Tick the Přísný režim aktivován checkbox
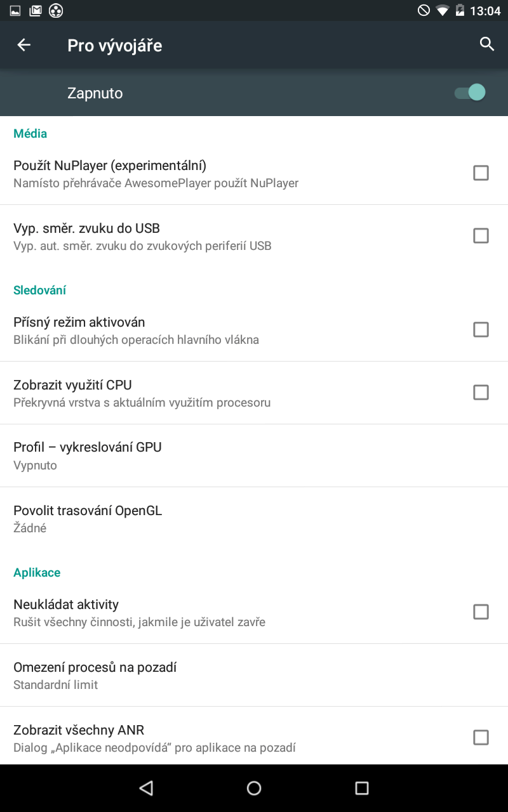 481,330
